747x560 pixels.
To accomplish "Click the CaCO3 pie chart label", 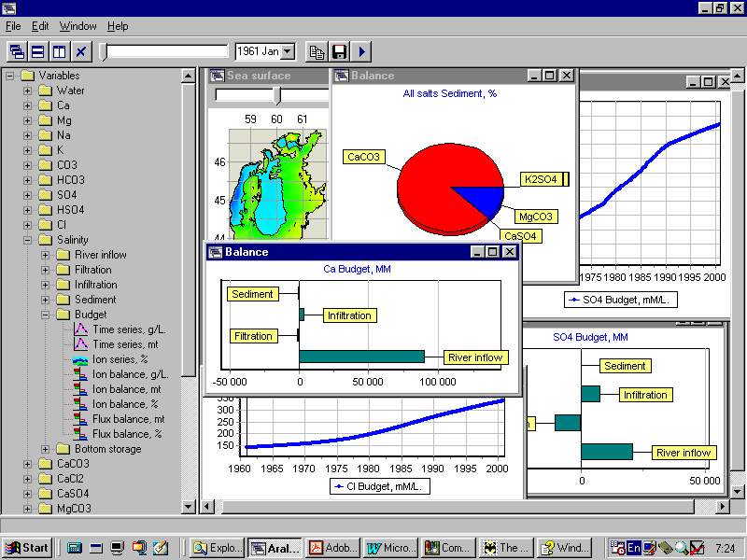I will (x=364, y=157).
